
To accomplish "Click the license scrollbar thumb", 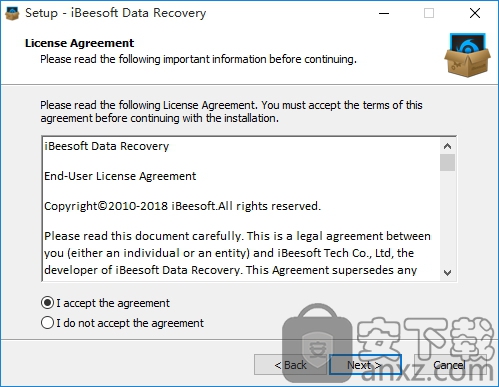I will (447, 162).
